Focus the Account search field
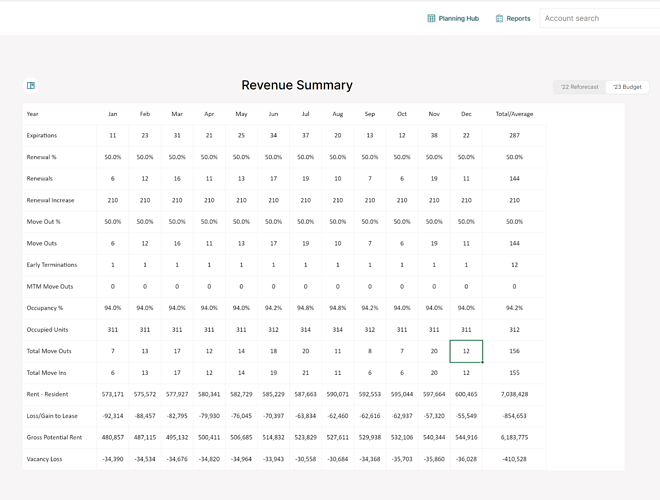 600,18
